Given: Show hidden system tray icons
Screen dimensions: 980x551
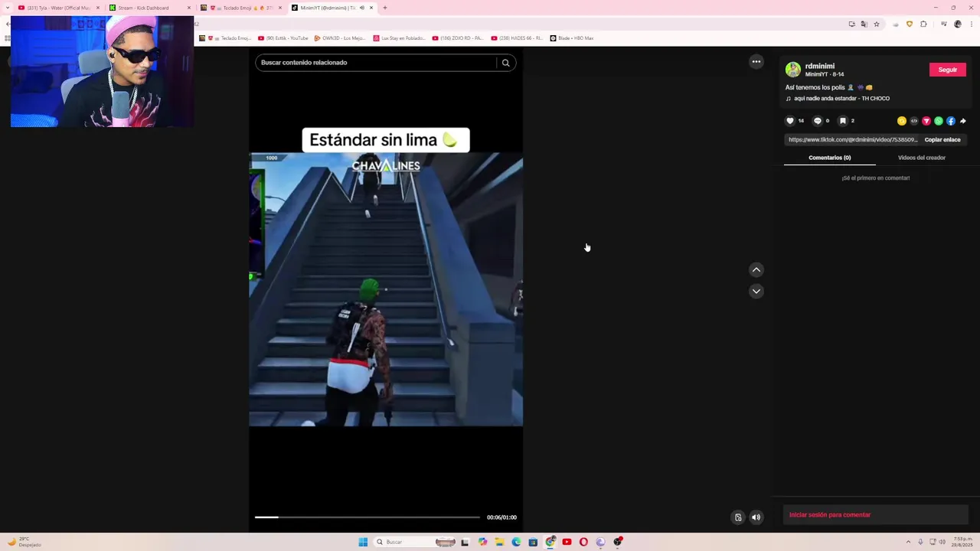Looking at the screenshot, I should (x=909, y=542).
